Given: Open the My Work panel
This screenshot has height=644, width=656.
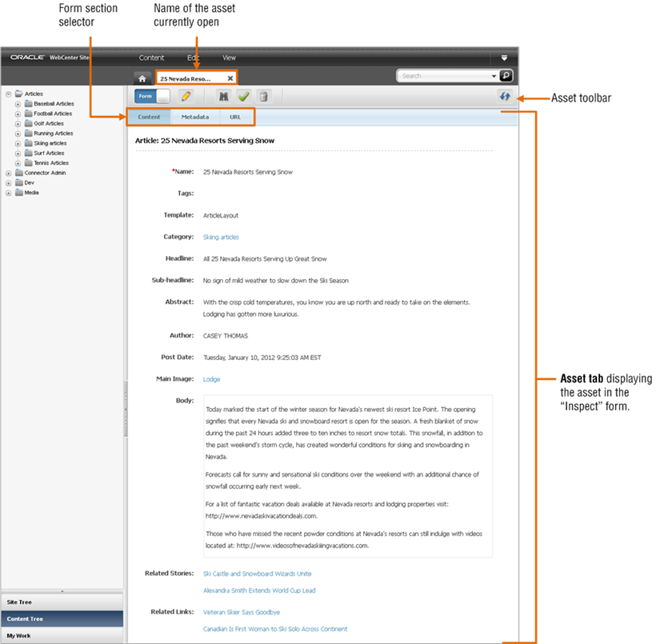Looking at the screenshot, I should 62,636.
